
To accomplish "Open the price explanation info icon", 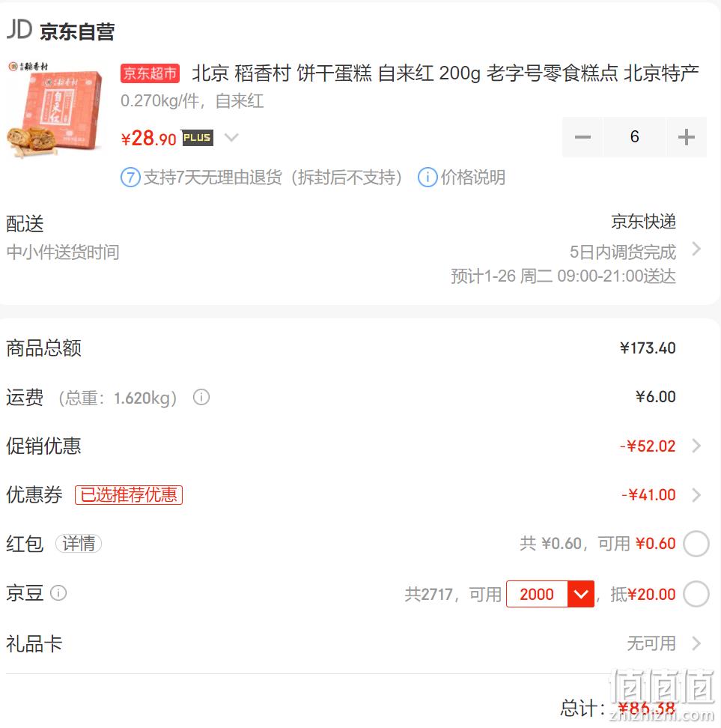I will tap(427, 178).
